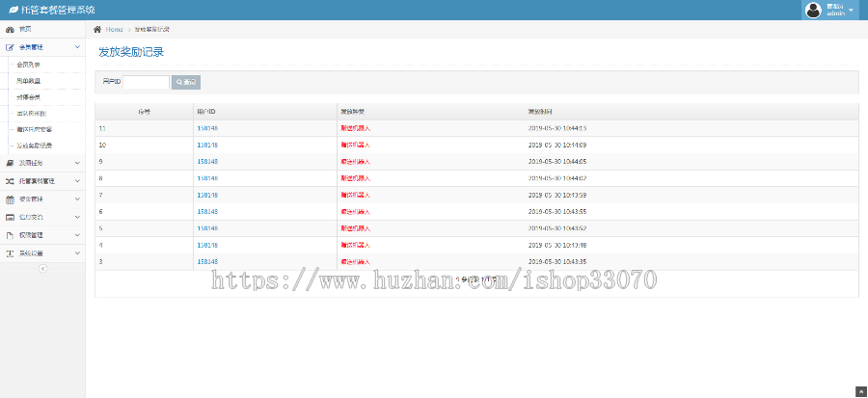Click the card icon below the calendar icon
This screenshot has height=398, width=868.
click(x=10, y=217)
